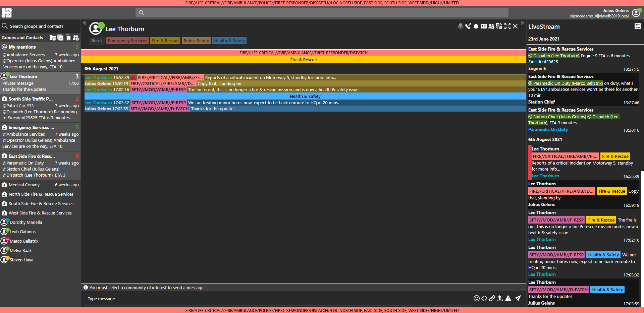This screenshot has height=313, width=644.
Task: Open Medical Convoy group
Action: [x=40, y=185]
